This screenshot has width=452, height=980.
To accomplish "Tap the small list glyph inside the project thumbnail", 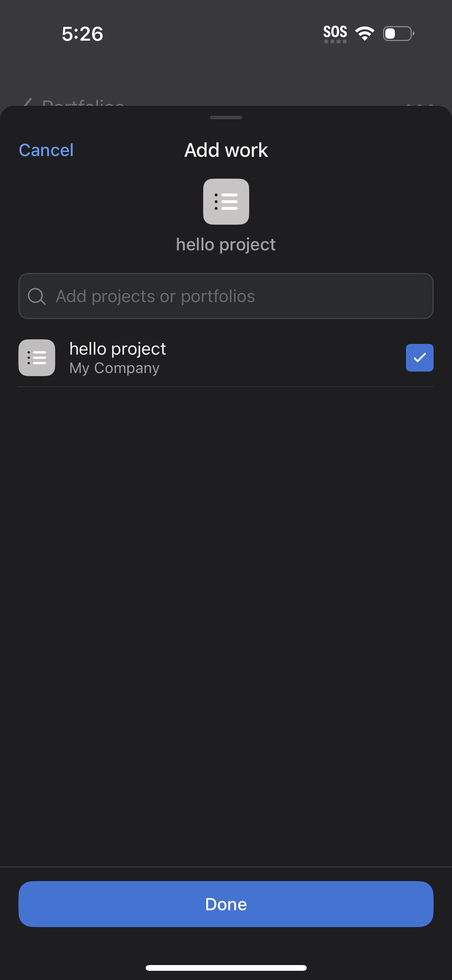I will pyautogui.click(x=36, y=358).
